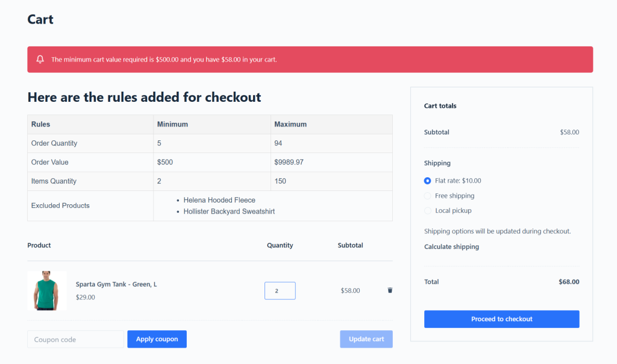Click the bell icon in the red alert
The image size is (617, 364).
(40, 60)
